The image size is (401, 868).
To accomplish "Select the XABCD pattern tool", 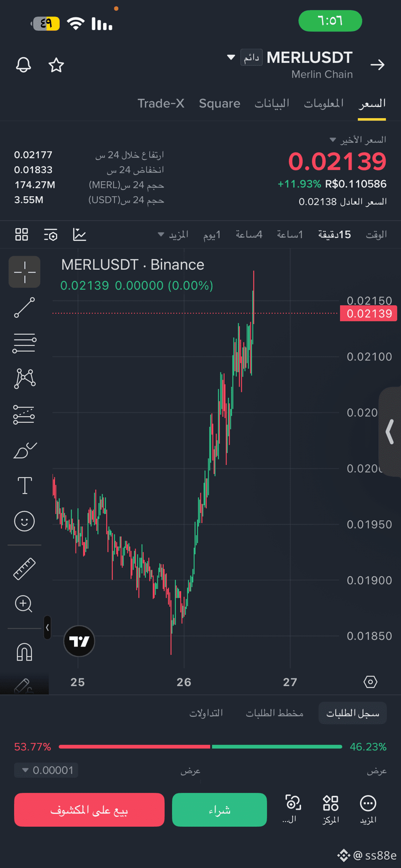I will tap(25, 378).
